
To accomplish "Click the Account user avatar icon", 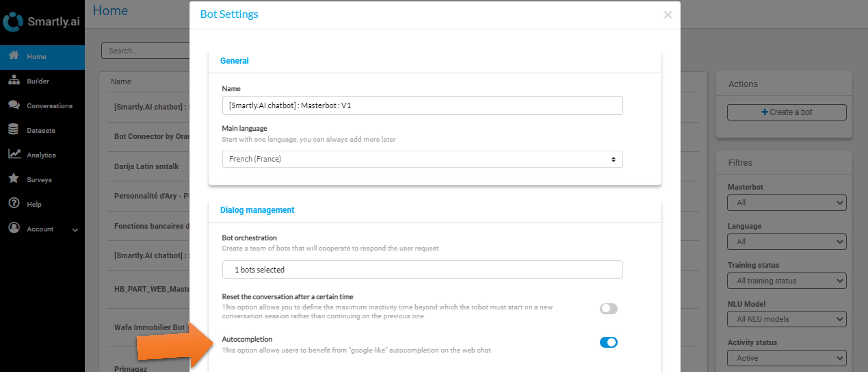I will (14, 228).
